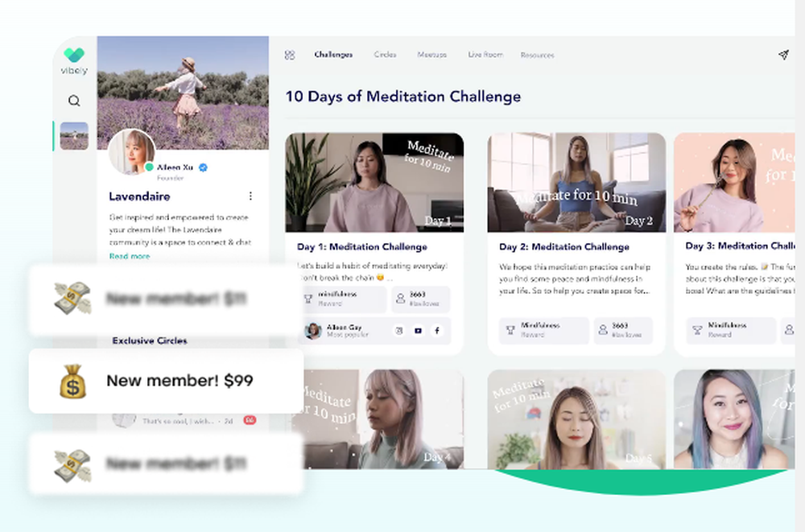Click the Read more link

click(x=130, y=256)
